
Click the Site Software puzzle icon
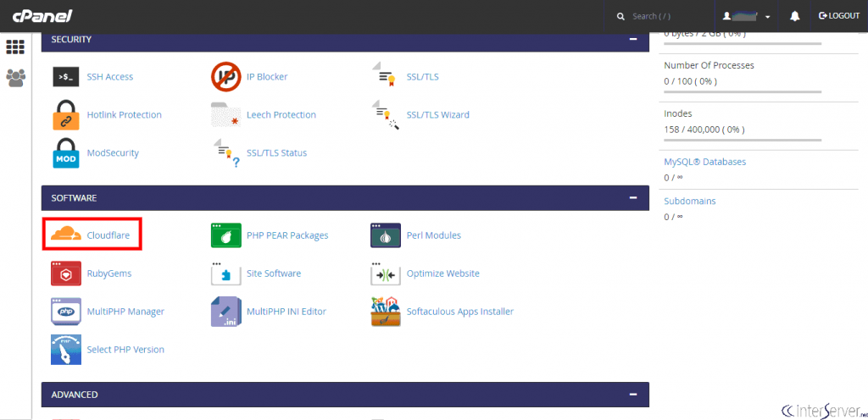pyautogui.click(x=225, y=274)
